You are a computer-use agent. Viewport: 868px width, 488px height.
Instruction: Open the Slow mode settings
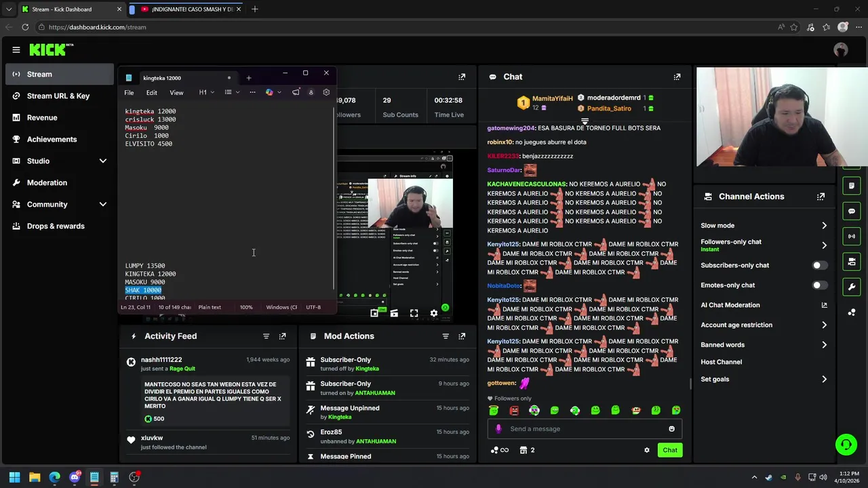[x=764, y=225]
